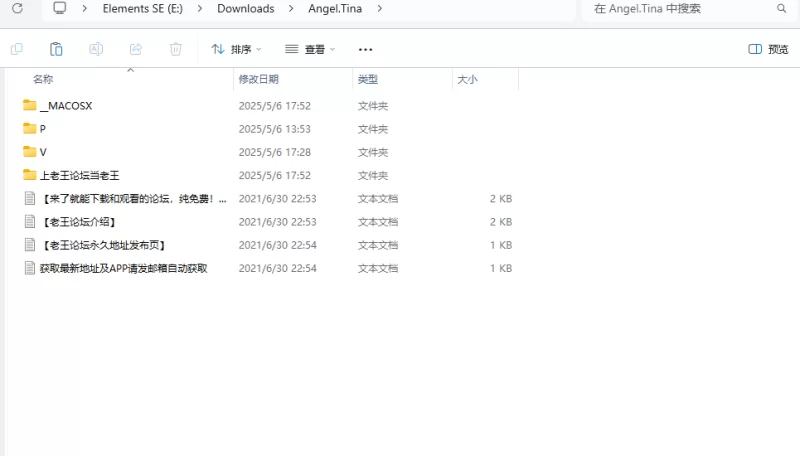Click the delete trash icon

point(176,49)
